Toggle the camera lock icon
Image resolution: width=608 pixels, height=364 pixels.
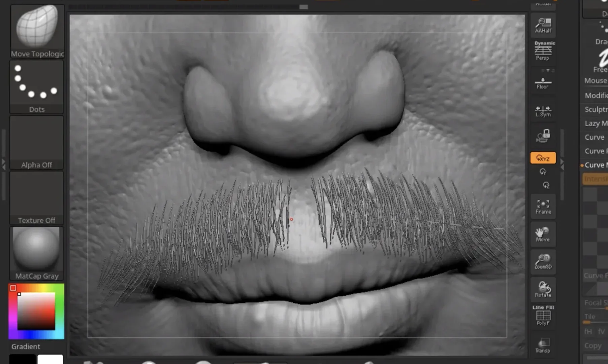[x=543, y=136]
